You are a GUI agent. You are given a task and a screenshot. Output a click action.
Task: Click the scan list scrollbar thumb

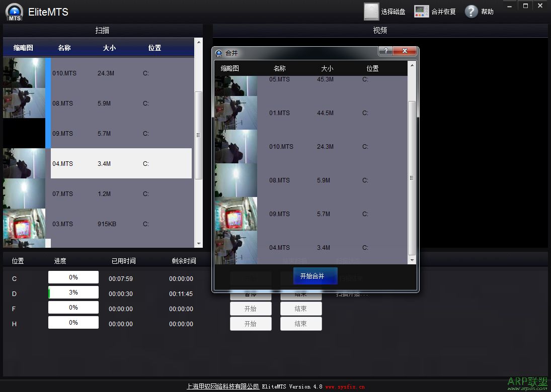[x=199, y=136]
